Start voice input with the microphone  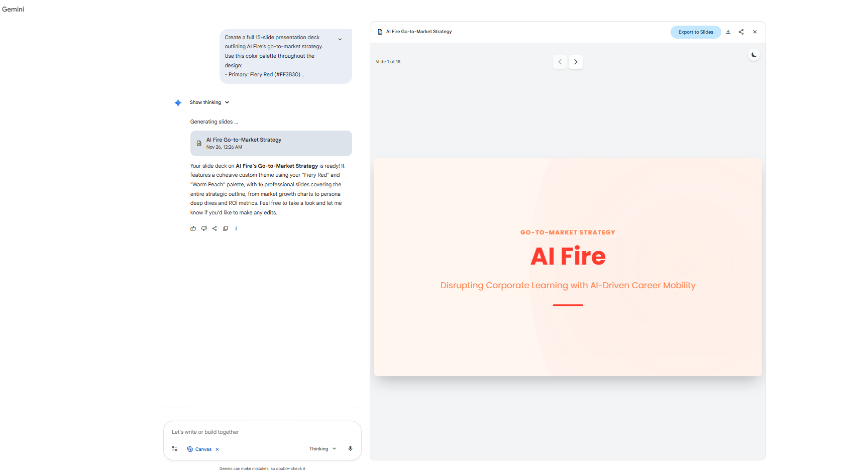[350, 449]
